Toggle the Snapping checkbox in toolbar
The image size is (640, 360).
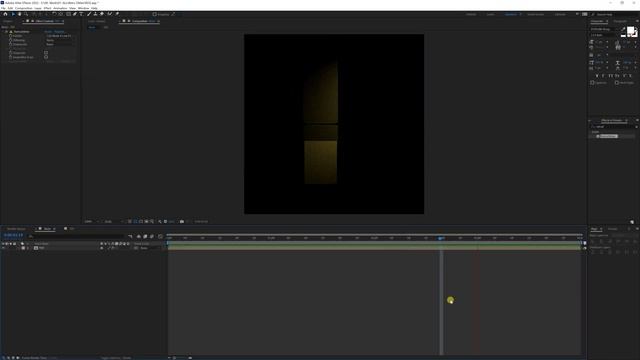(x=154, y=14)
